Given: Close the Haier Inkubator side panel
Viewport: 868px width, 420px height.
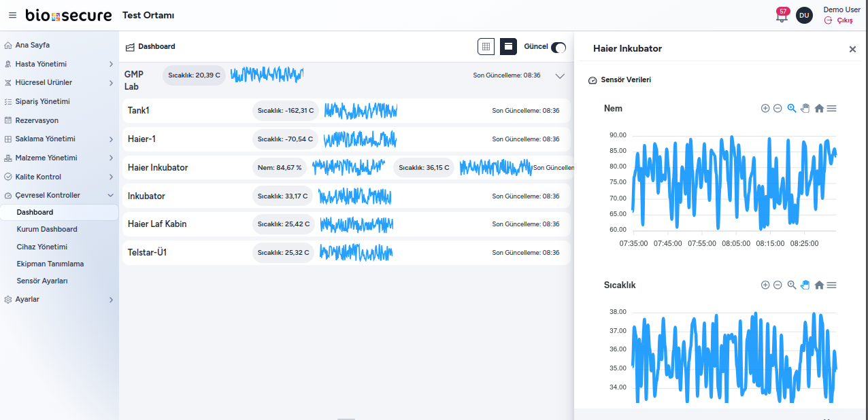Looking at the screenshot, I should click(852, 49).
